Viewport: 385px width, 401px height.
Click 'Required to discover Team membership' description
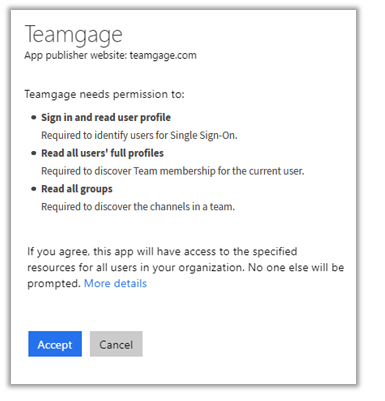point(173,171)
